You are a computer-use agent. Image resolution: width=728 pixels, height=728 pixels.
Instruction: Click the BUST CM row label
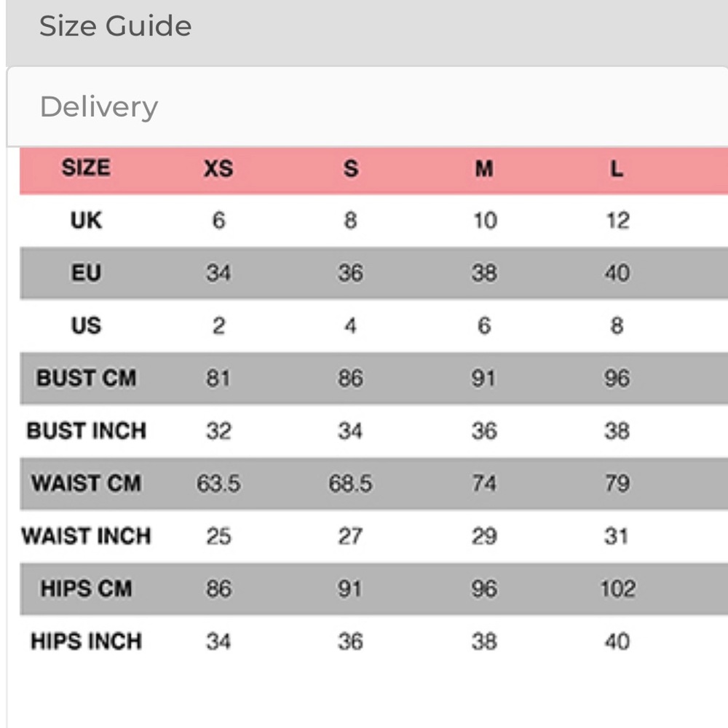[x=86, y=379]
